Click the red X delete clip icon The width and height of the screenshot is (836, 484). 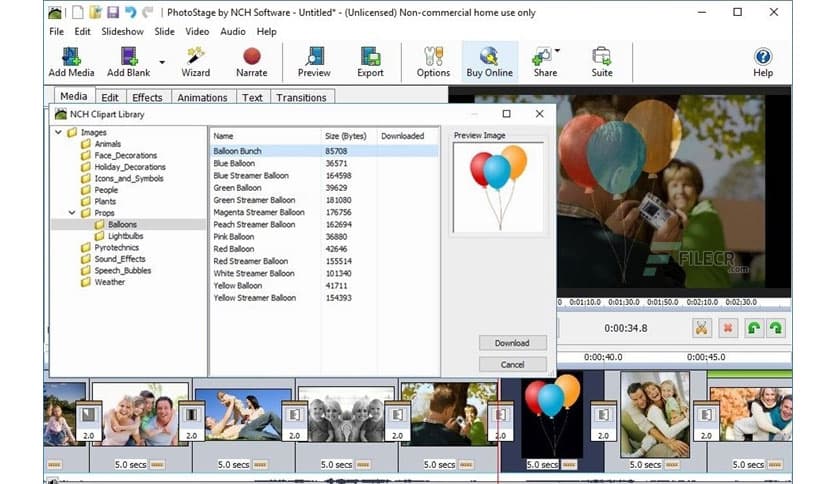[728, 328]
